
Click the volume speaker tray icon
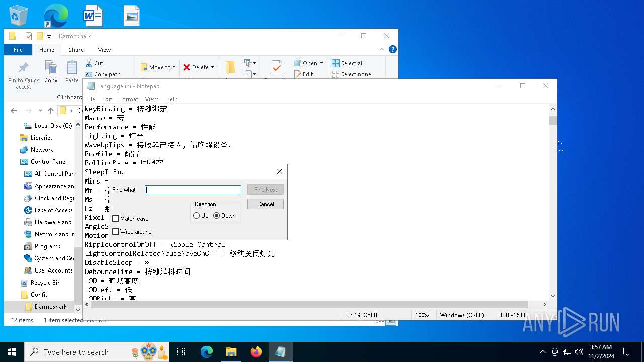coord(579,352)
